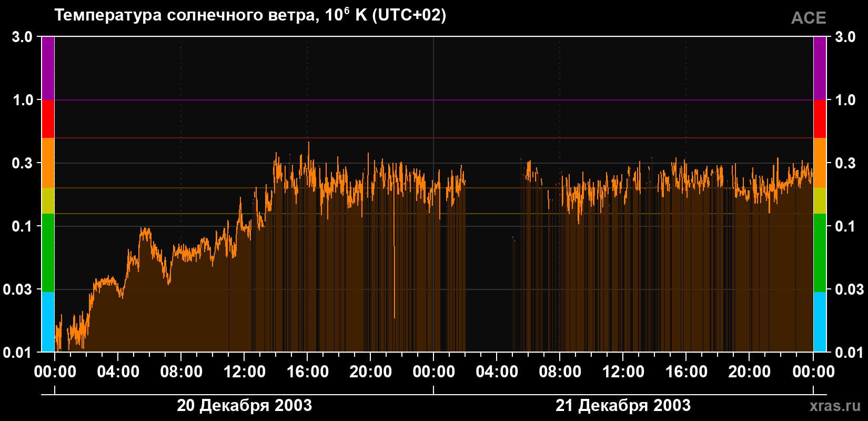This screenshot has width=868, height=421.
Task: Click the 12:00 tick on 20 Декабря
Action: point(244,372)
